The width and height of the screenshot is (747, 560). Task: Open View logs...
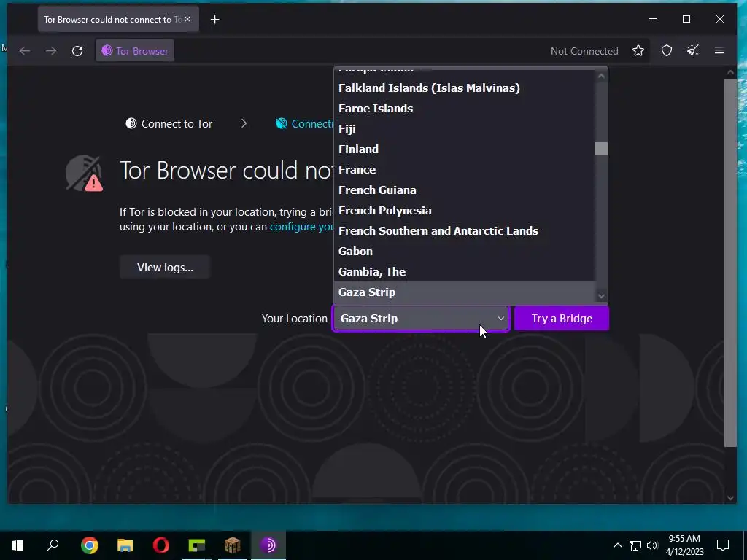click(x=165, y=268)
